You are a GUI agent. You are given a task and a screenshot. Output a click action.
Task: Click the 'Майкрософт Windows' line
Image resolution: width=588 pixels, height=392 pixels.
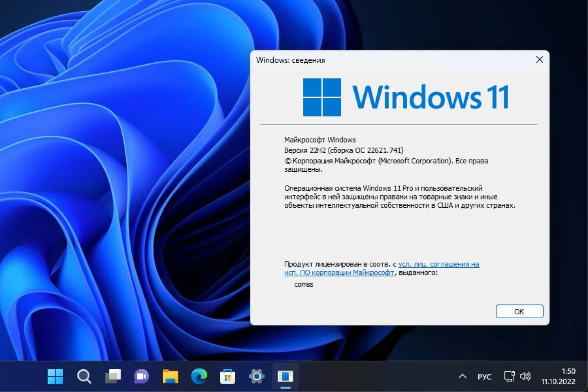(x=320, y=140)
